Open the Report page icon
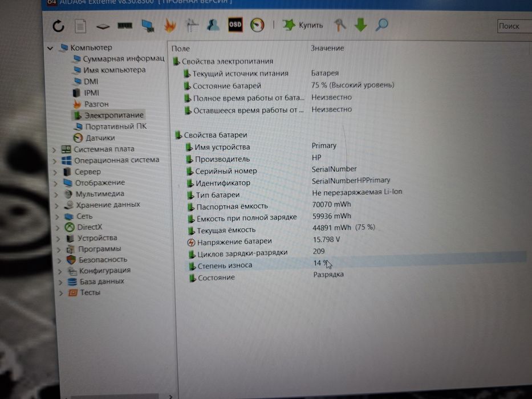Screen dimensions: 532x399 [x=80, y=26]
